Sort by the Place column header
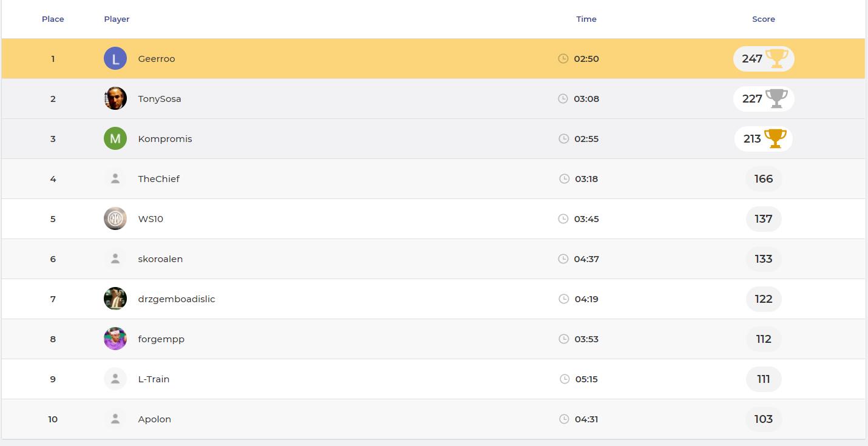Screen dimensions: 868x446 click(x=53, y=19)
